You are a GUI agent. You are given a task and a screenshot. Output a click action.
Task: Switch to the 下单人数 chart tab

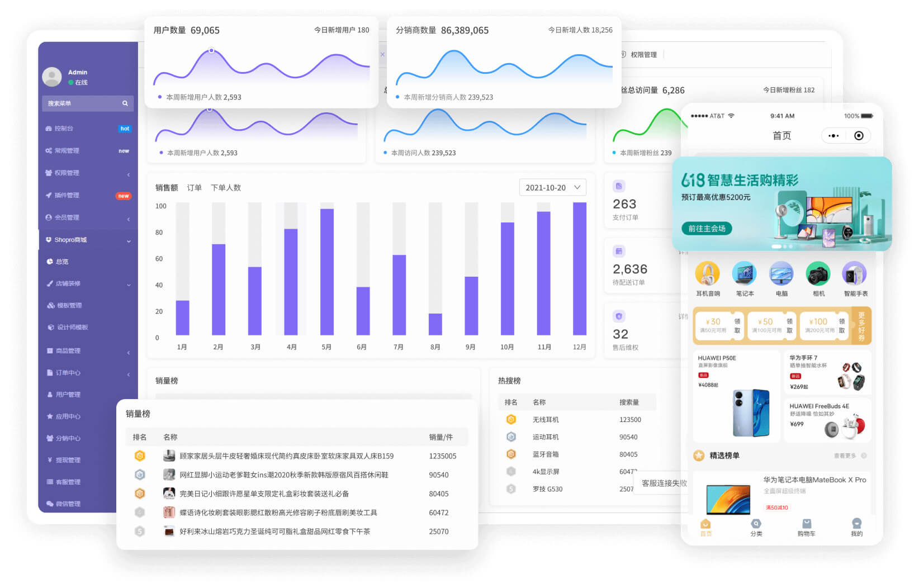[226, 188]
